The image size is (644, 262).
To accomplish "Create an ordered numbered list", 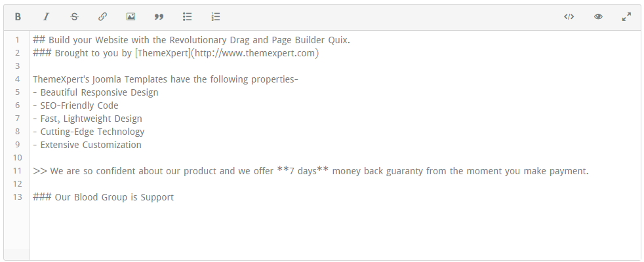I will (216, 17).
